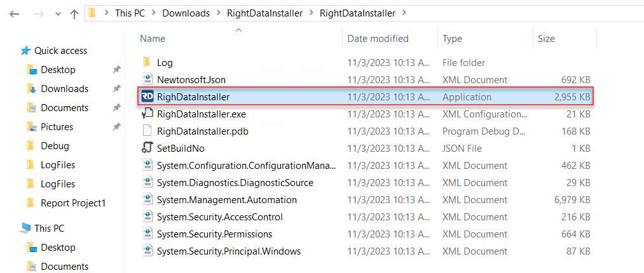Open the recent locations dropdown arrow
This screenshot has width=644, height=273.
(57, 14)
